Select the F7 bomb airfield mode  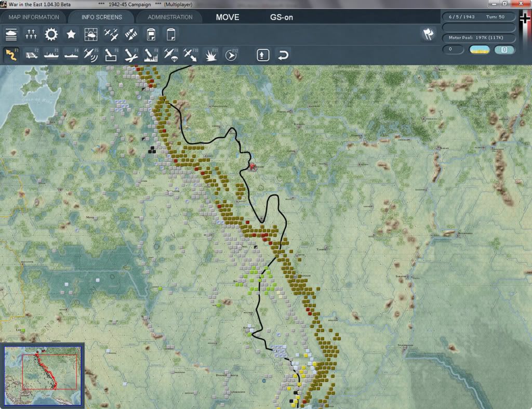point(131,55)
